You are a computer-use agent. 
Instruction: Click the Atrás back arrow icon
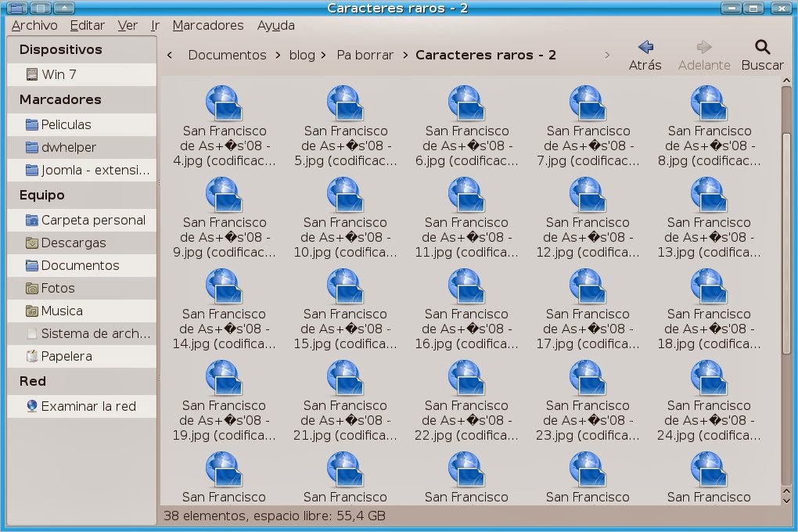[x=645, y=48]
